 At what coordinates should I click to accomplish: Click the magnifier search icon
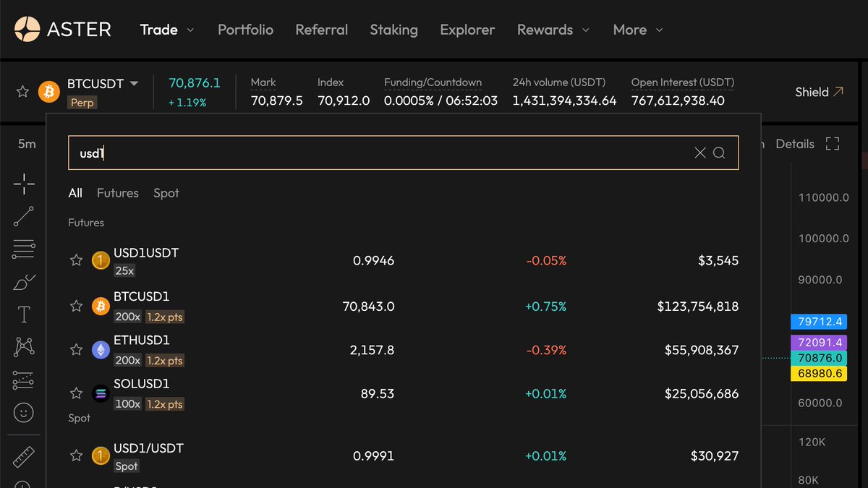[x=719, y=153]
